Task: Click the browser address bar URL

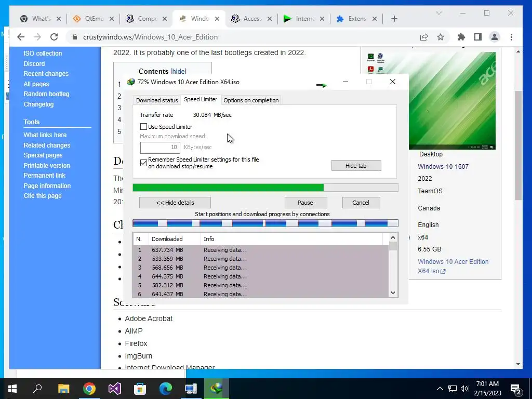Action: (x=150, y=37)
